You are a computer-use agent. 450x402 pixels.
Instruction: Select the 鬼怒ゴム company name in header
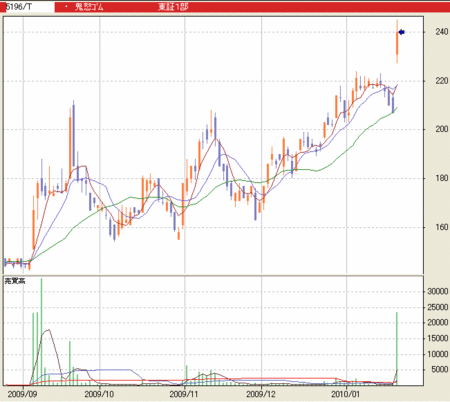pos(89,7)
